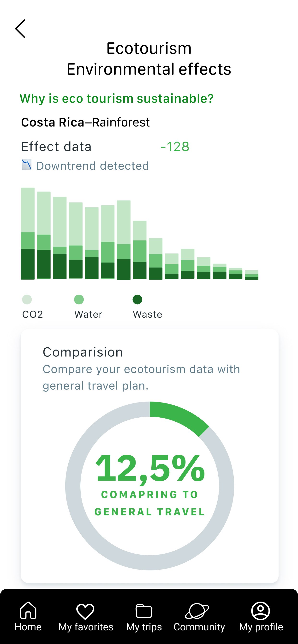Select the Community label in bottom bar

click(x=199, y=627)
